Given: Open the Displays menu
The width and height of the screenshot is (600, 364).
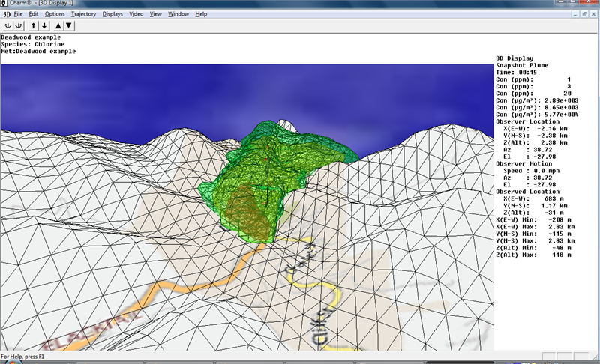Looking at the screenshot, I should point(113,14).
